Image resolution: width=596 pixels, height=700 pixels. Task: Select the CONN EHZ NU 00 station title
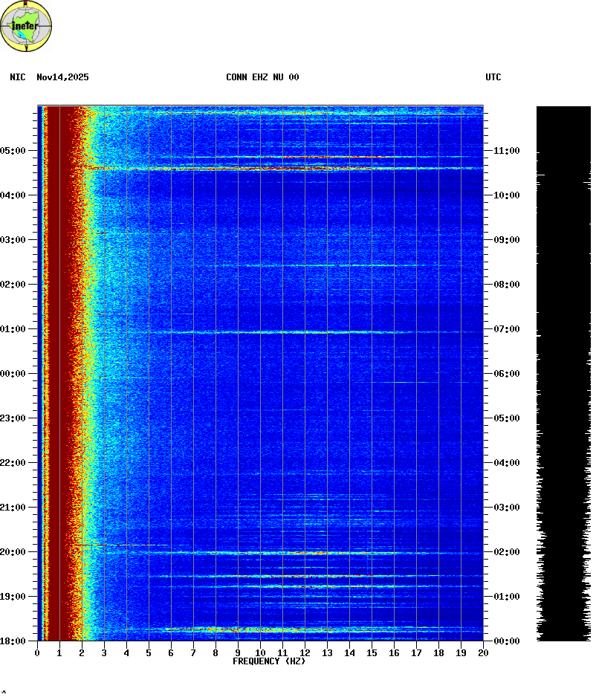pyautogui.click(x=262, y=77)
